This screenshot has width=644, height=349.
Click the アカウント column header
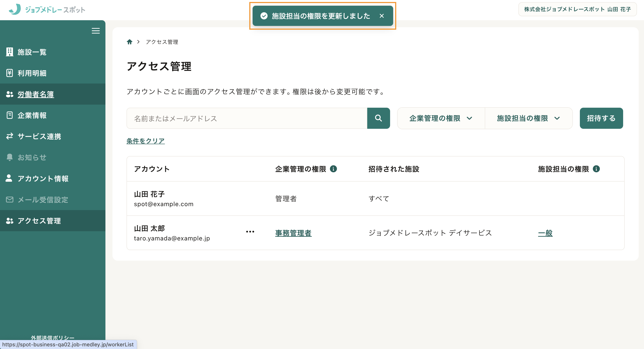[x=152, y=169]
